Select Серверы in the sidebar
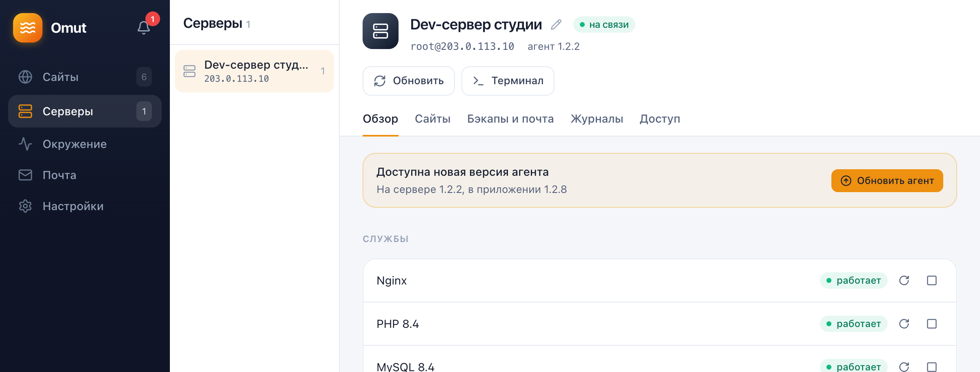 [x=85, y=111]
